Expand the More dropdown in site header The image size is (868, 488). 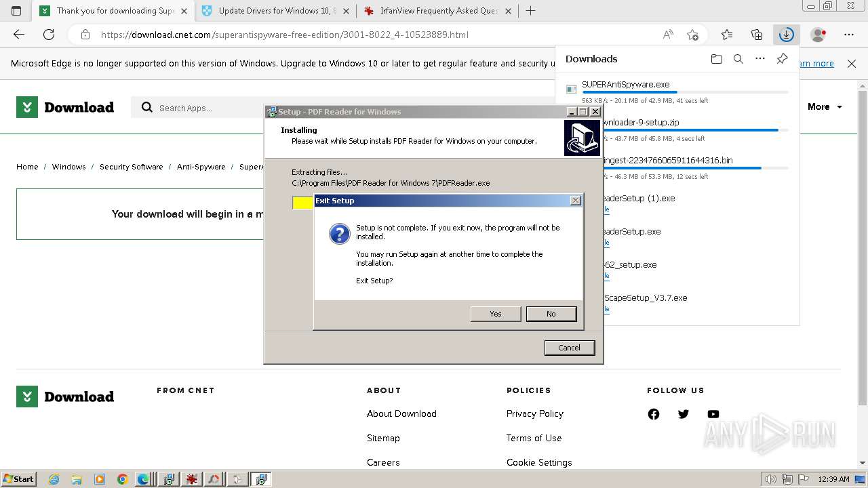pos(825,106)
